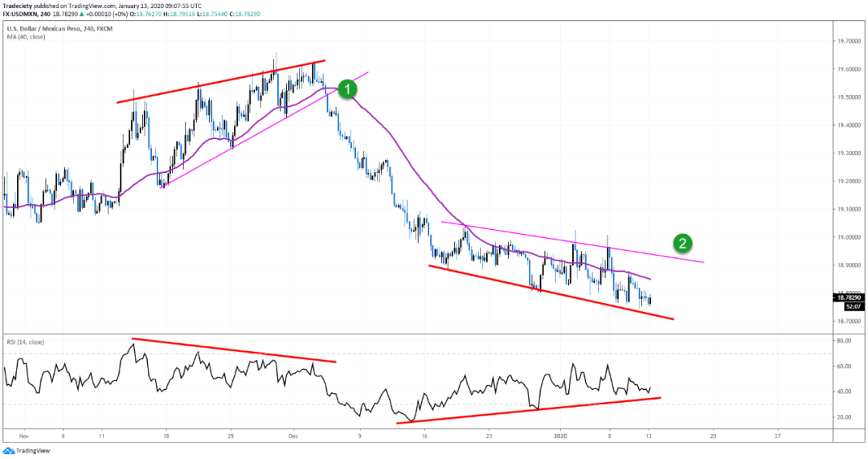Viewport: 868px width, 459px height.
Task: Click the 2020 date label on time axis
Action: coord(561,436)
